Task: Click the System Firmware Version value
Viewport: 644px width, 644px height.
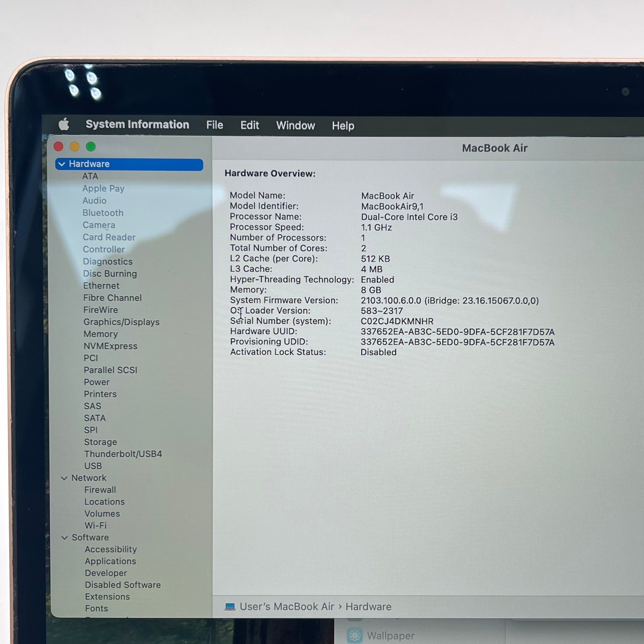Action: coord(450,301)
